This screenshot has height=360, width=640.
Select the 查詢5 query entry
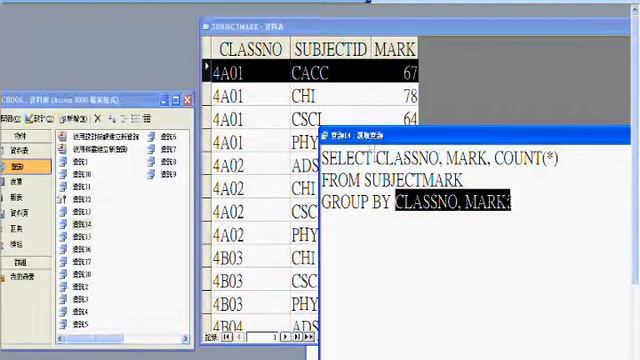point(74,324)
